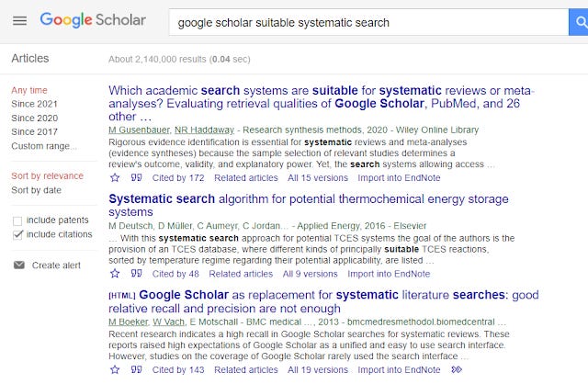This screenshot has height=384, width=588.
Task: Import thermochemical article into EndNote
Action: (x=389, y=274)
